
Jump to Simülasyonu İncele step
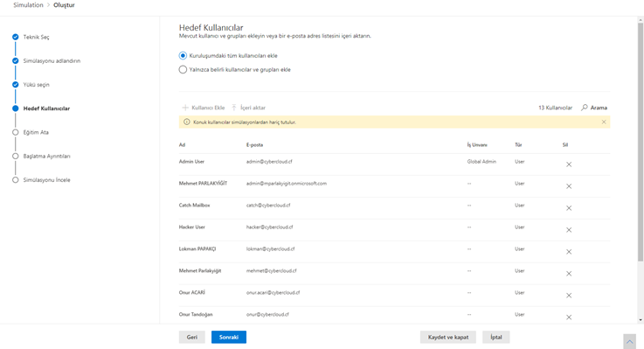click(x=46, y=180)
